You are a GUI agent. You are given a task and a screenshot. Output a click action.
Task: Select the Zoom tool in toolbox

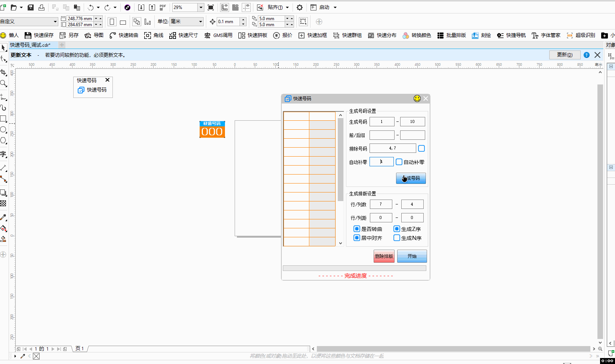pyautogui.click(x=3, y=83)
